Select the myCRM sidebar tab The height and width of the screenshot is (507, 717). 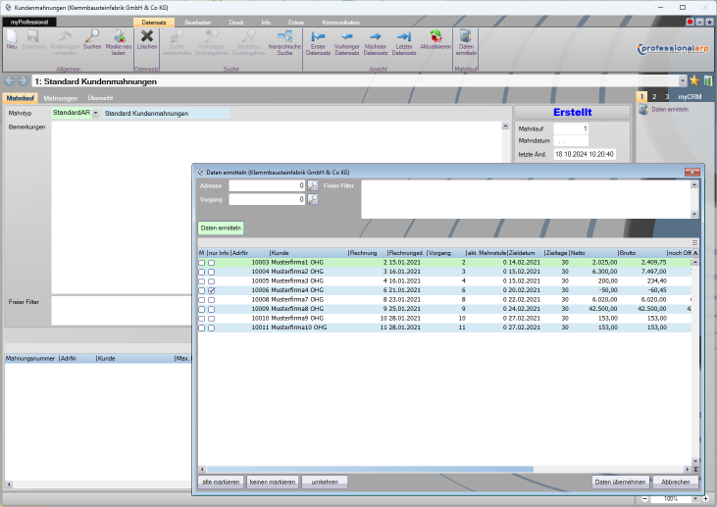pos(690,96)
